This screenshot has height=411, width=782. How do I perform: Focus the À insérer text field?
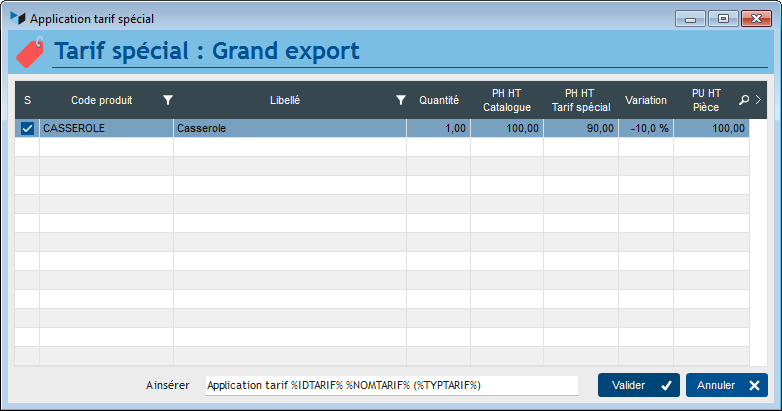[390, 385]
